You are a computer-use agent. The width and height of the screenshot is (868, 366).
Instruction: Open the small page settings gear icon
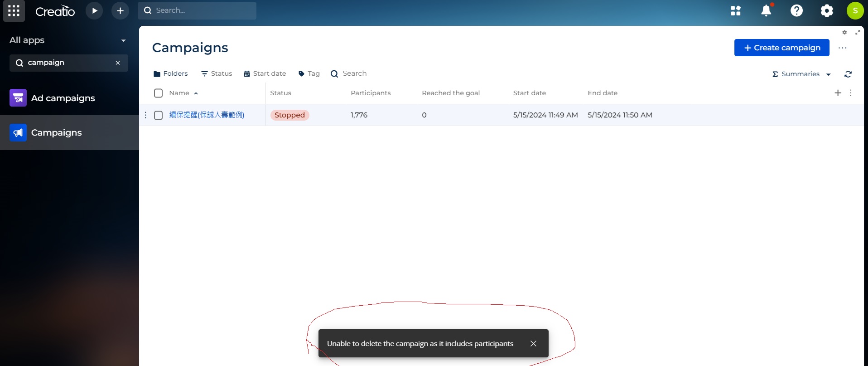click(844, 32)
